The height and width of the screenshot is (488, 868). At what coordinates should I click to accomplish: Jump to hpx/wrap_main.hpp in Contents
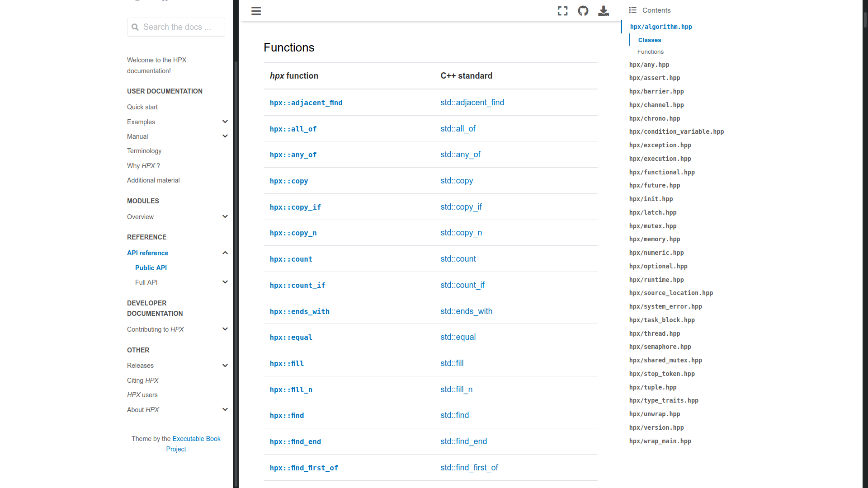pyautogui.click(x=660, y=441)
